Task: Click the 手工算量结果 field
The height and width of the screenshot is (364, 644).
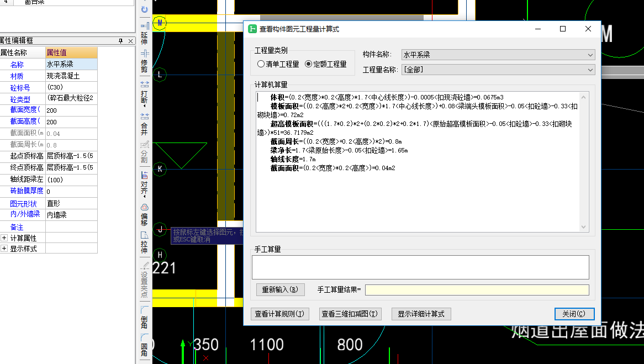Action: tap(477, 289)
